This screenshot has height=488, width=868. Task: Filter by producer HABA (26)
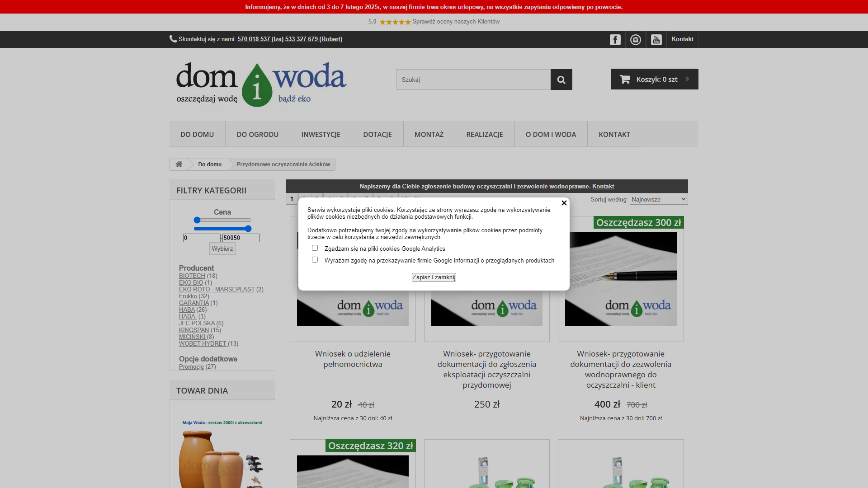click(x=187, y=310)
